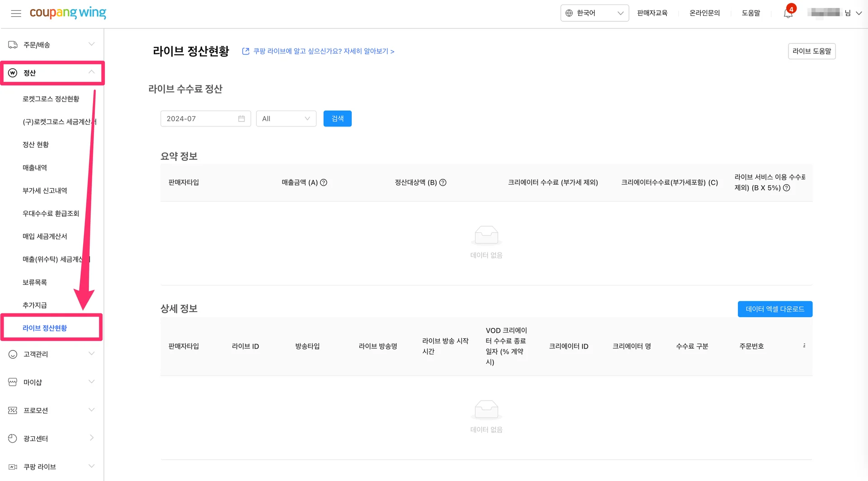
Task: Click the Coupang Wing logo
Action: (x=68, y=13)
